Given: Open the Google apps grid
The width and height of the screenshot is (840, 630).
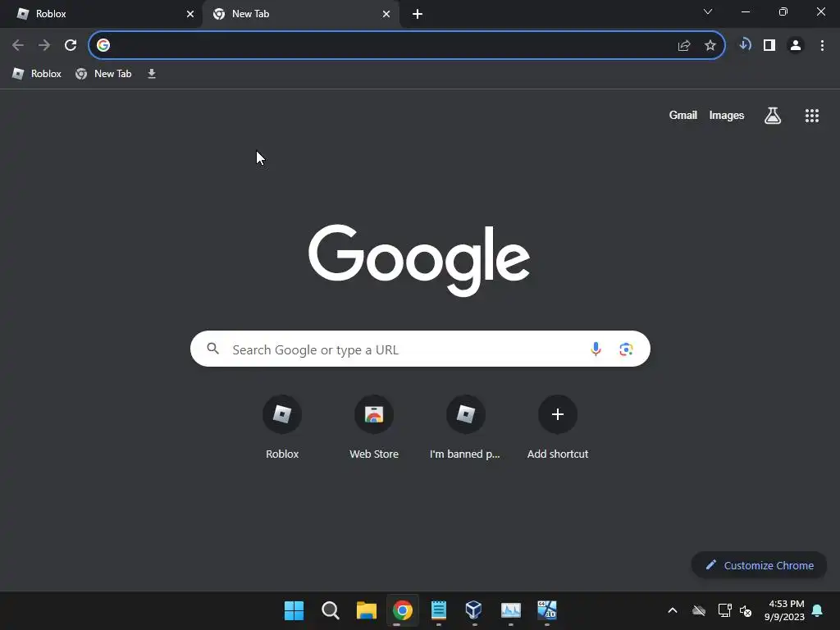Looking at the screenshot, I should [811, 116].
